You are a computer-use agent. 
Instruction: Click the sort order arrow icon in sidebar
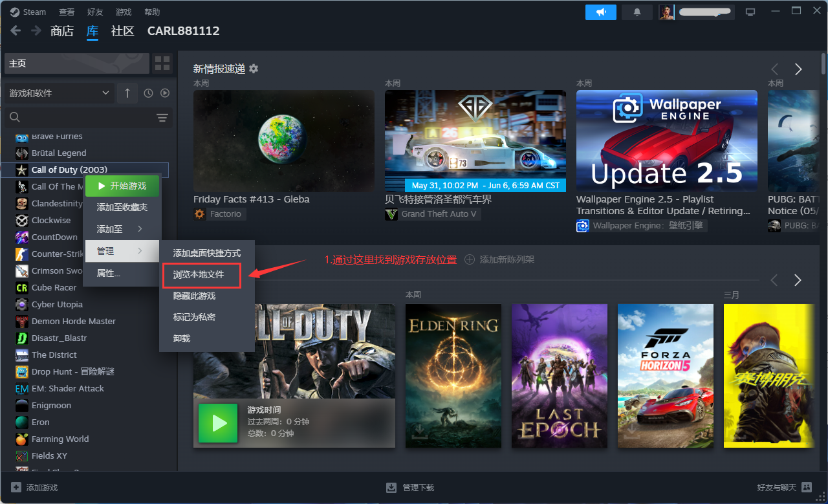(x=127, y=93)
